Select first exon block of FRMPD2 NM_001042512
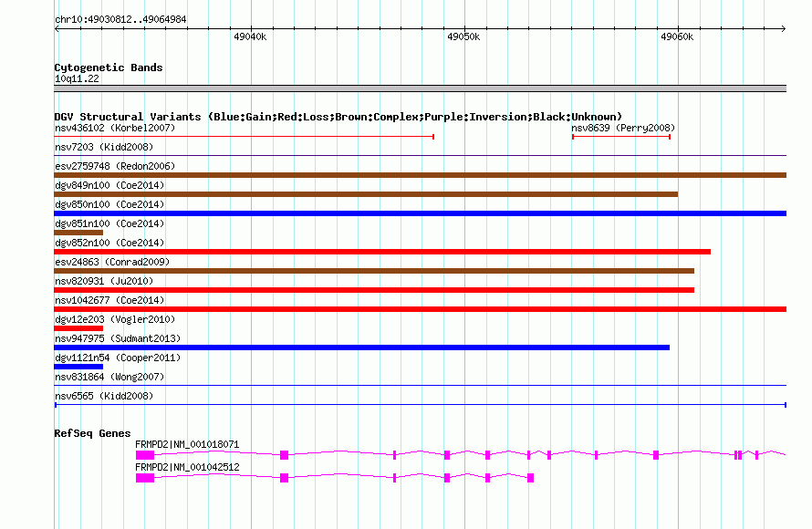Viewport: 812px width, 529px height. (145, 478)
